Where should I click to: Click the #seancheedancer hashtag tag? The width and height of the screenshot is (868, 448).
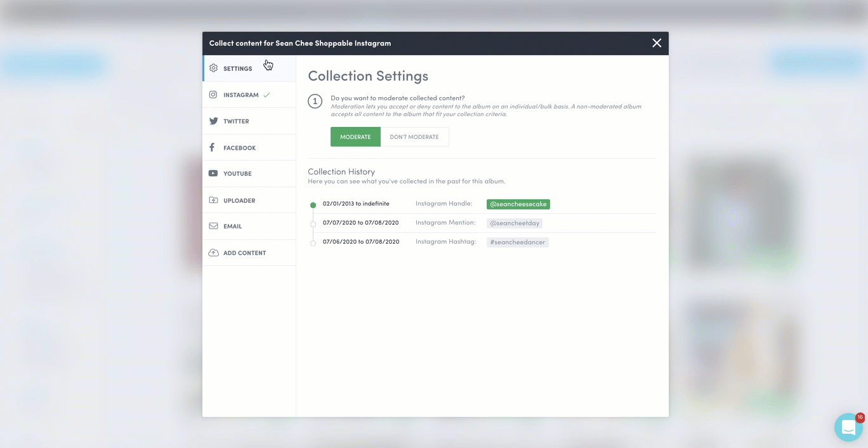click(517, 242)
